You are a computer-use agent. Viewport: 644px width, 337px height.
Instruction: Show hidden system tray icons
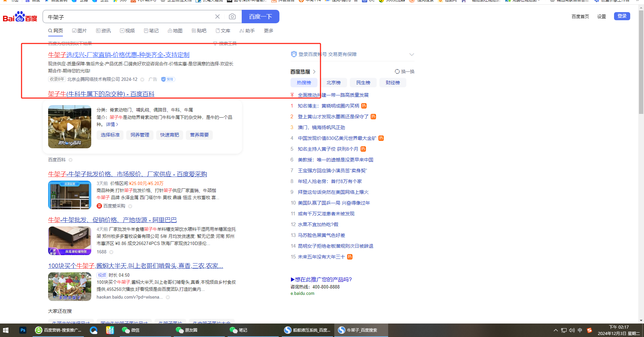pos(555,330)
